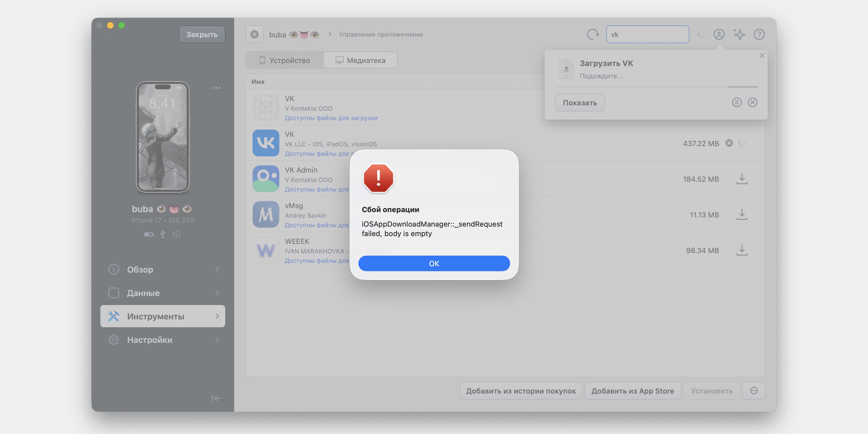Click the sparkle icon in the toolbar
The height and width of the screenshot is (434, 868).
(x=739, y=34)
